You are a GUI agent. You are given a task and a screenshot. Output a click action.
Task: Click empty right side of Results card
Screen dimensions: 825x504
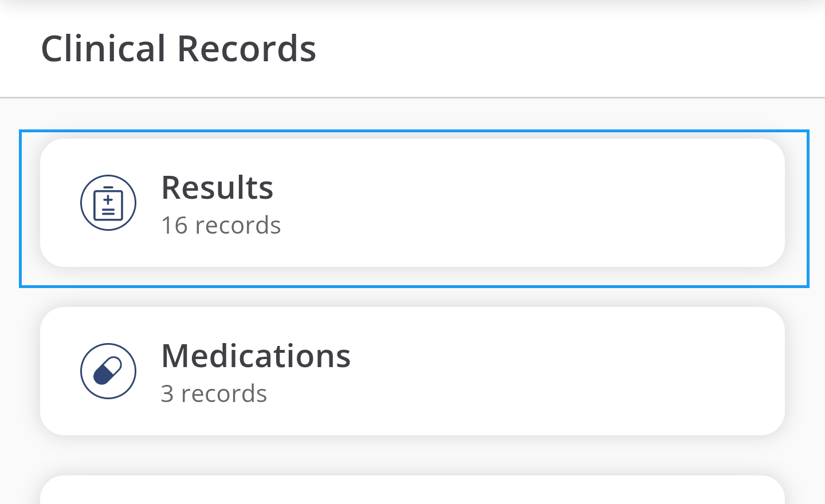coord(630,203)
